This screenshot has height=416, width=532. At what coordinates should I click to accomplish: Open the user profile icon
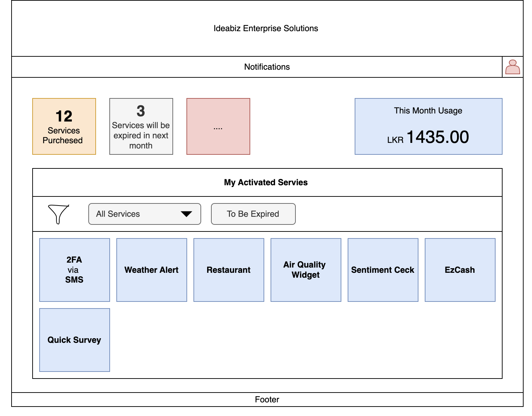coord(512,67)
